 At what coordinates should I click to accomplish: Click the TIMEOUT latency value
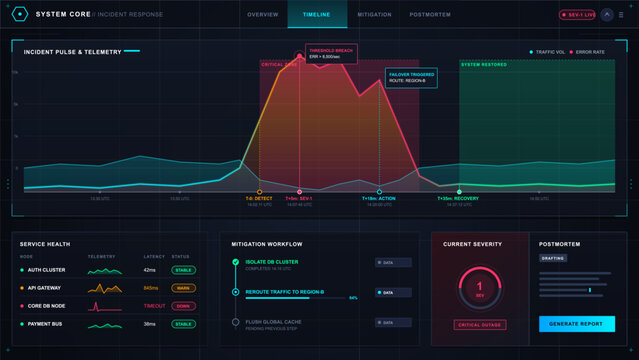point(154,306)
